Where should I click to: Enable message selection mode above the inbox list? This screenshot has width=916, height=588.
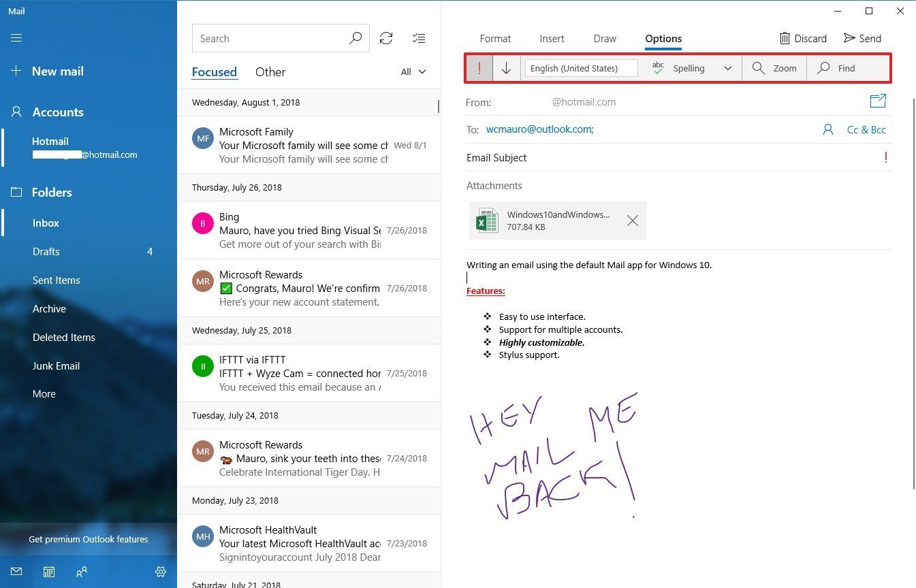(x=419, y=38)
